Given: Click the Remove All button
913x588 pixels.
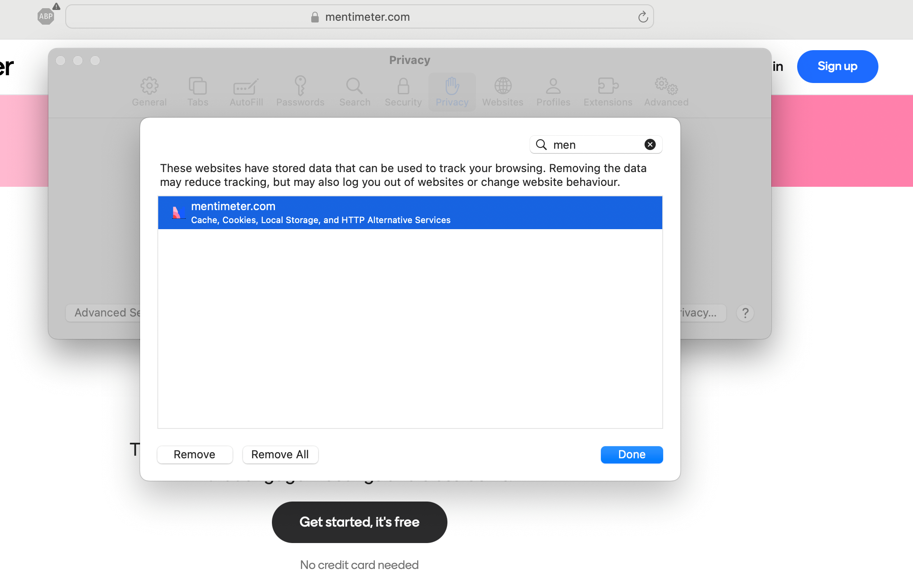Looking at the screenshot, I should [280, 454].
